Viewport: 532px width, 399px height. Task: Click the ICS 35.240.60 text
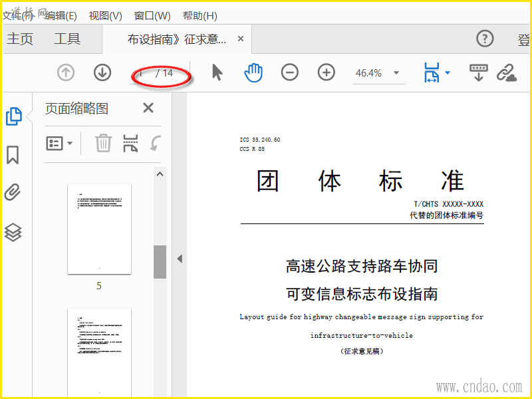pos(260,140)
